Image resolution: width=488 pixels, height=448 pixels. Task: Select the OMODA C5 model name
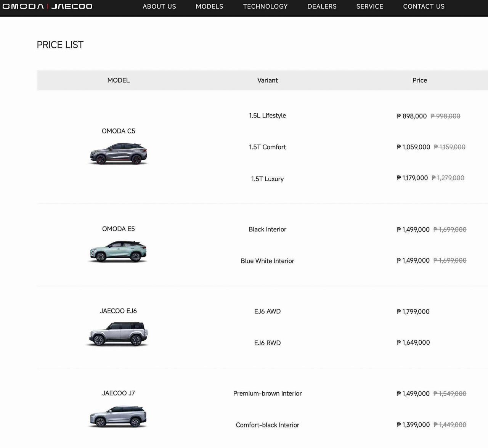point(118,131)
